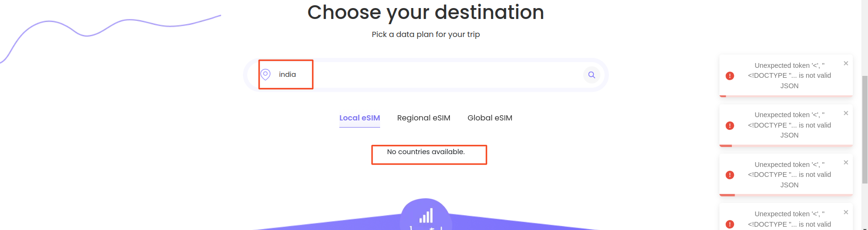
Task: Click the location pin icon in search bar
Action: [266, 74]
